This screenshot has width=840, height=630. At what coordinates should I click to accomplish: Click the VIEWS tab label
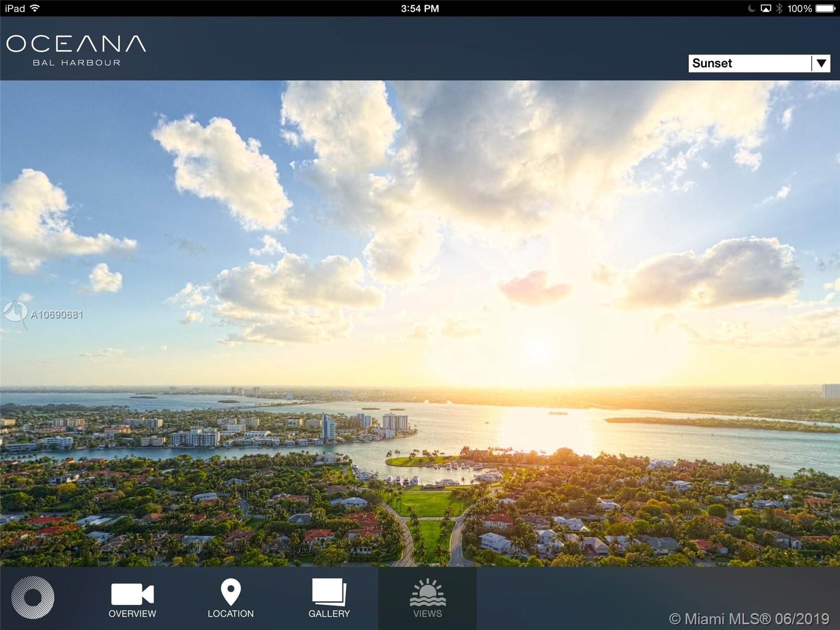427,614
